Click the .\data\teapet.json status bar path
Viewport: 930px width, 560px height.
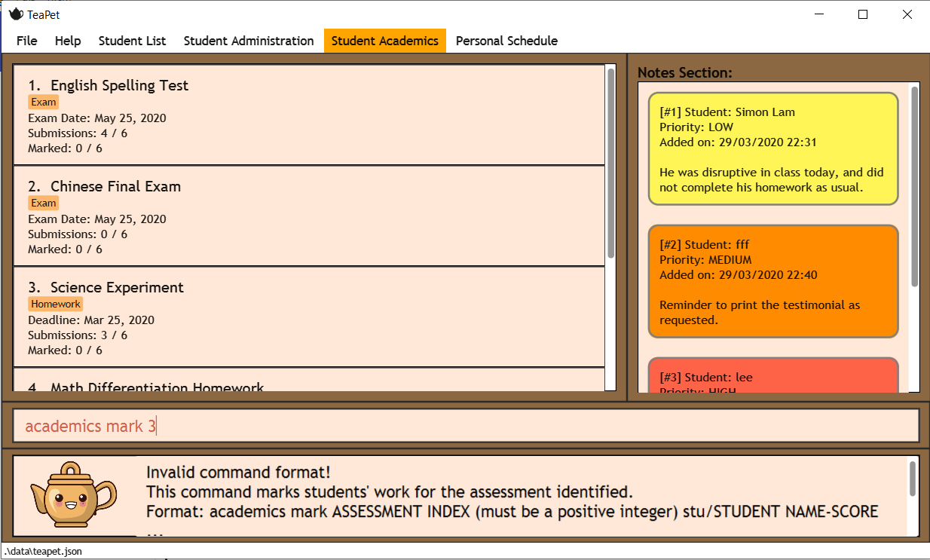(x=43, y=551)
